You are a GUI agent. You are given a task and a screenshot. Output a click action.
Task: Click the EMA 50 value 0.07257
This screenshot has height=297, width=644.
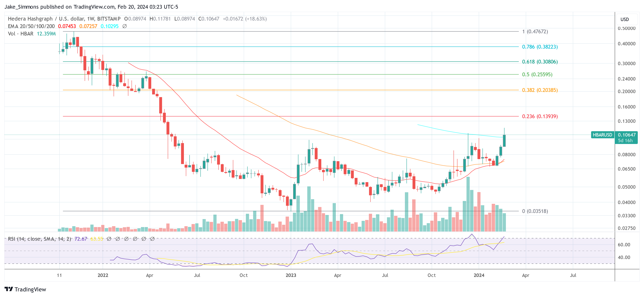click(88, 26)
